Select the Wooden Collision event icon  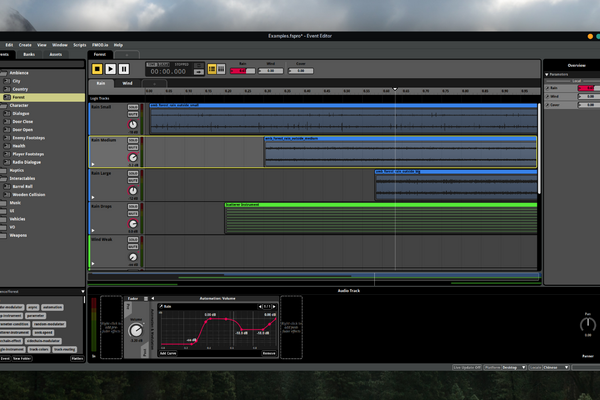7,194
